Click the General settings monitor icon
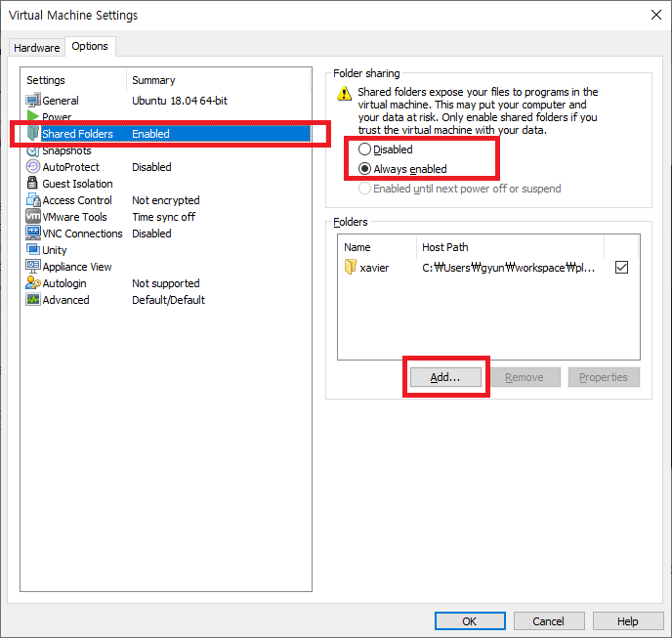This screenshot has width=672, height=638. point(33,101)
